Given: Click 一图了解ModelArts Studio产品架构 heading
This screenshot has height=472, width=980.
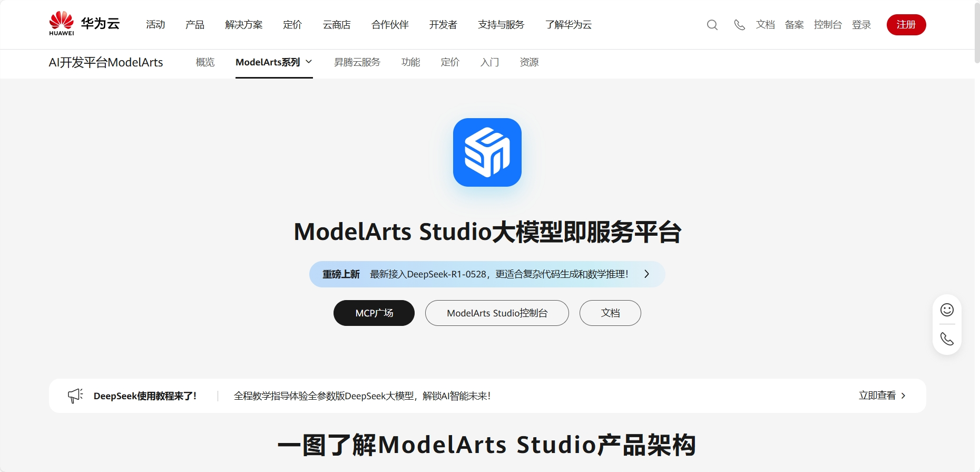Looking at the screenshot, I should coord(487,445).
